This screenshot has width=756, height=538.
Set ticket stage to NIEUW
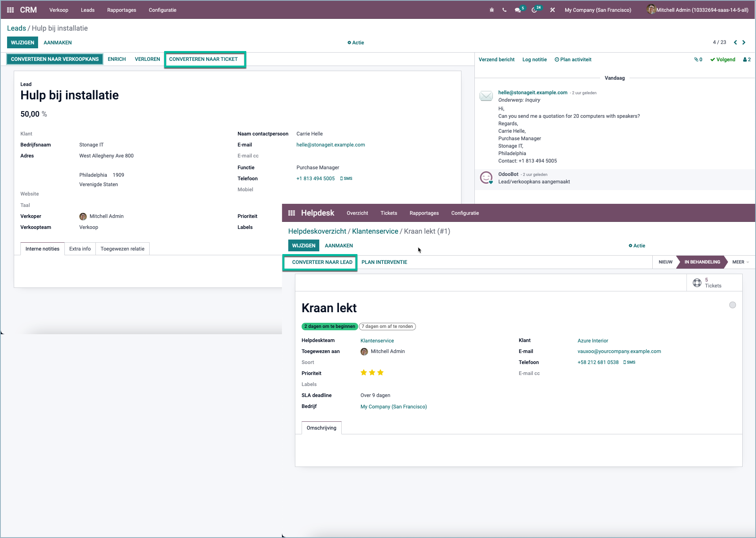click(x=665, y=262)
